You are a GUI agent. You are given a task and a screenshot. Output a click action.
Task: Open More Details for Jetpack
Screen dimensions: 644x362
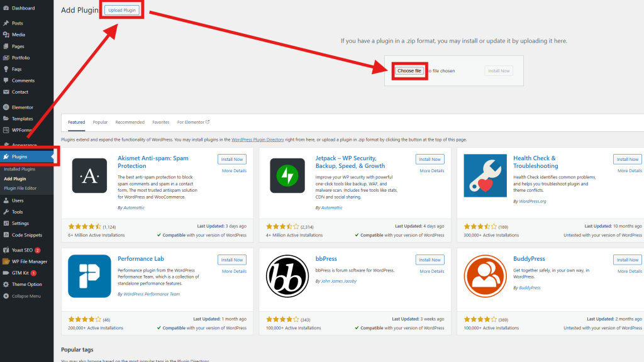[431, 171]
